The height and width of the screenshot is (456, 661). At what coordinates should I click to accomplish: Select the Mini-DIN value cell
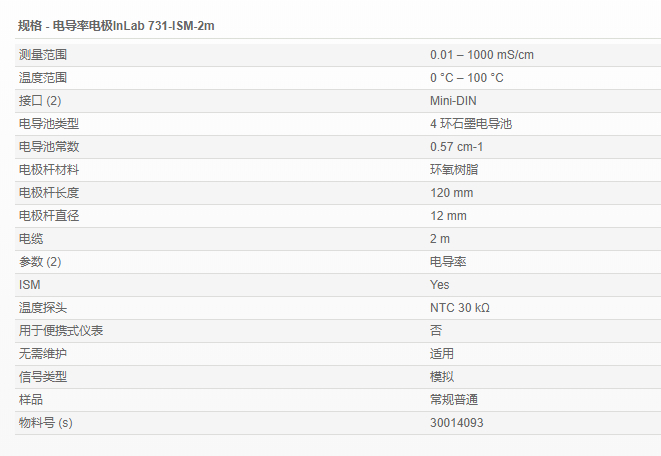[x=453, y=101]
